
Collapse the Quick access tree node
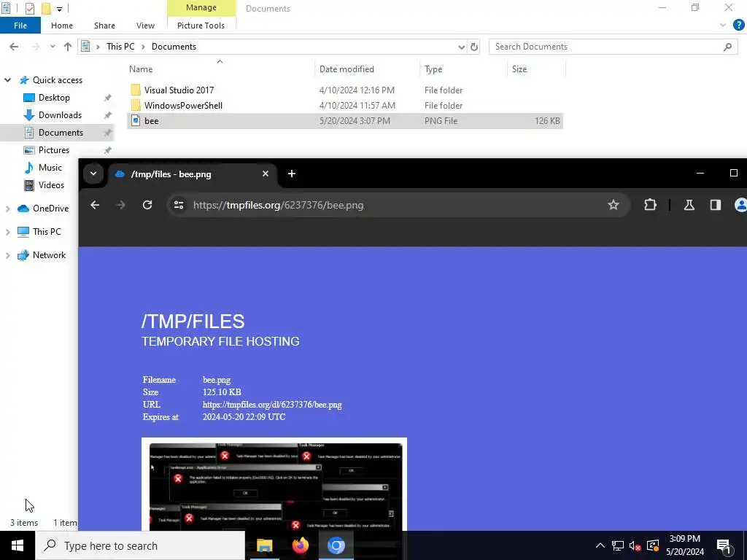point(7,80)
